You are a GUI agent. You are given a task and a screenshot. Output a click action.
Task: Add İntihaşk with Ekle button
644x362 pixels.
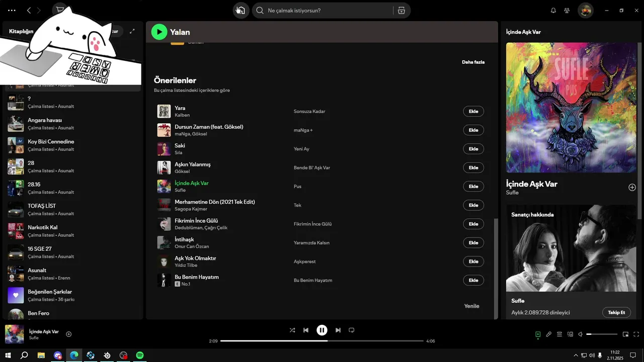pyautogui.click(x=473, y=243)
